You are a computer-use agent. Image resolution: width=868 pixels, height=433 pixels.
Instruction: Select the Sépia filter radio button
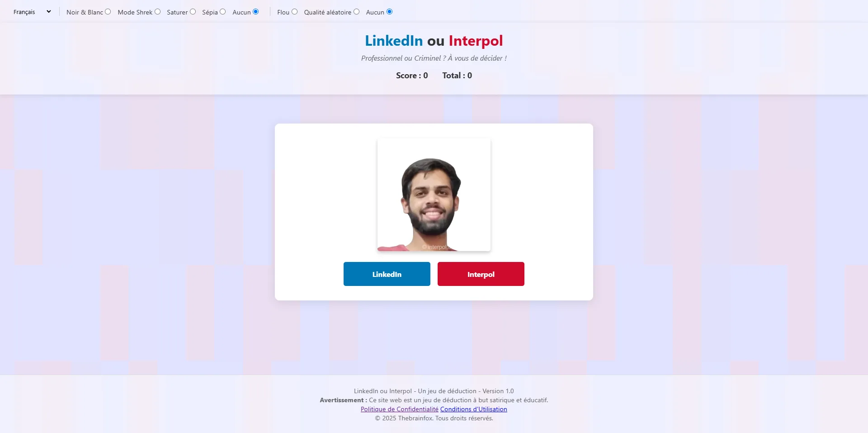[222, 12]
